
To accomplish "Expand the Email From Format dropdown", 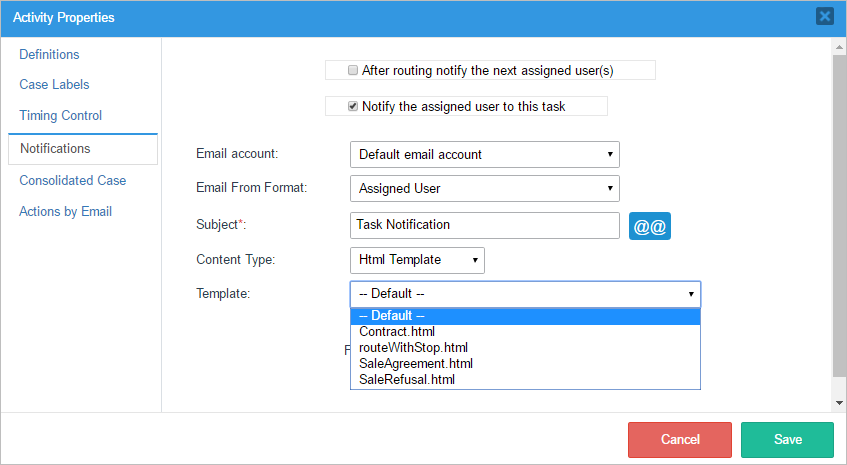I will click(484, 188).
